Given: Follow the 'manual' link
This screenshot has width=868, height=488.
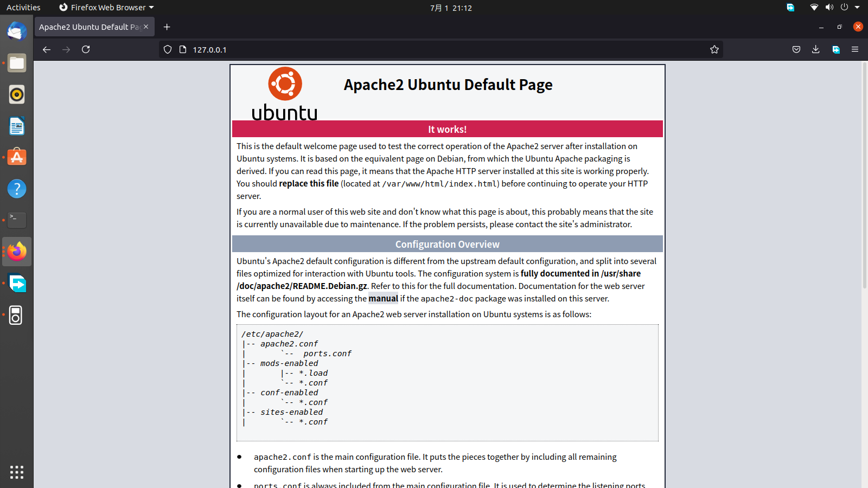Looking at the screenshot, I should point(383,298).
